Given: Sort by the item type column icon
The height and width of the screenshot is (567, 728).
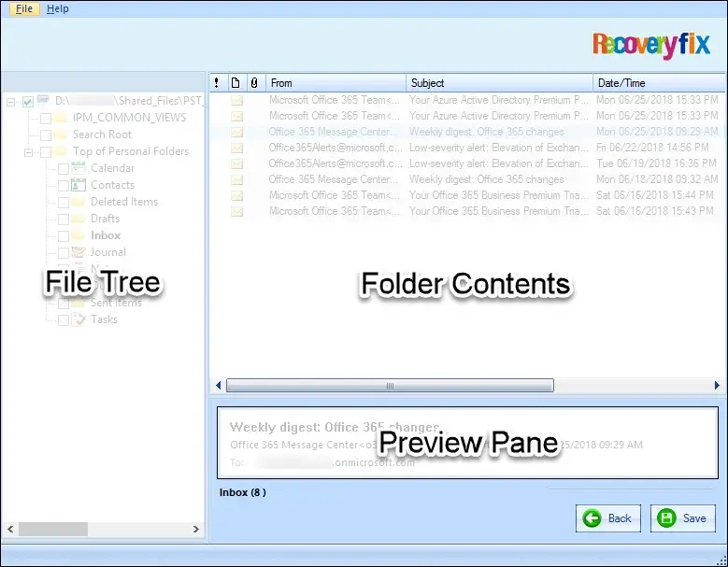Looking at the screenshot, I should (236, 83).
